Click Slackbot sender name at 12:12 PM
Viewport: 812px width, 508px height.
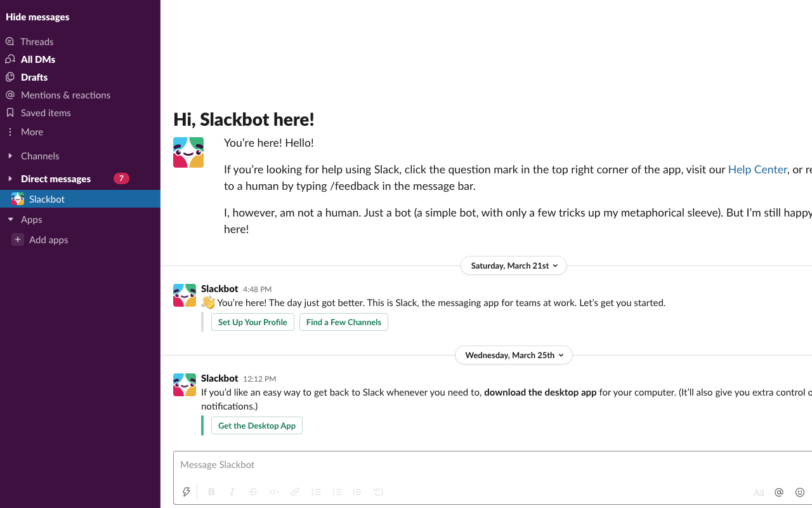click(219, 378)
